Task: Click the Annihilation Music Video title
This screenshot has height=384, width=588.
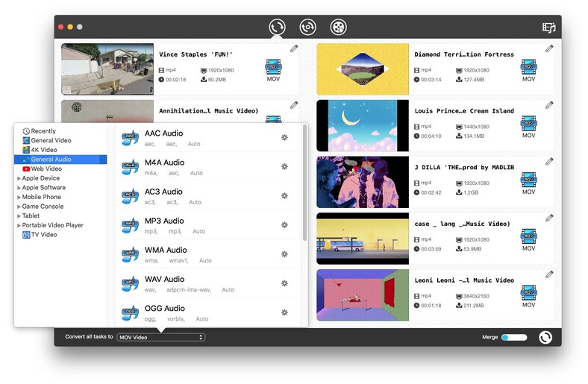Action: point(208,111)
